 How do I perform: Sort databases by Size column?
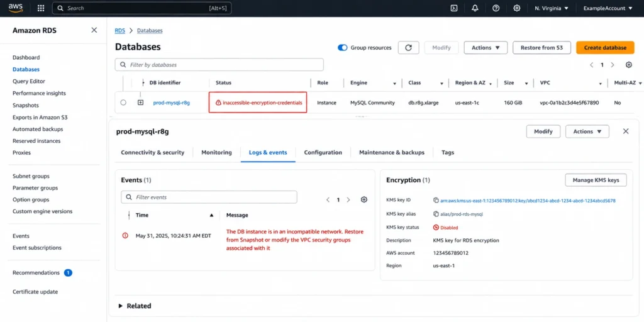[526, 84]
